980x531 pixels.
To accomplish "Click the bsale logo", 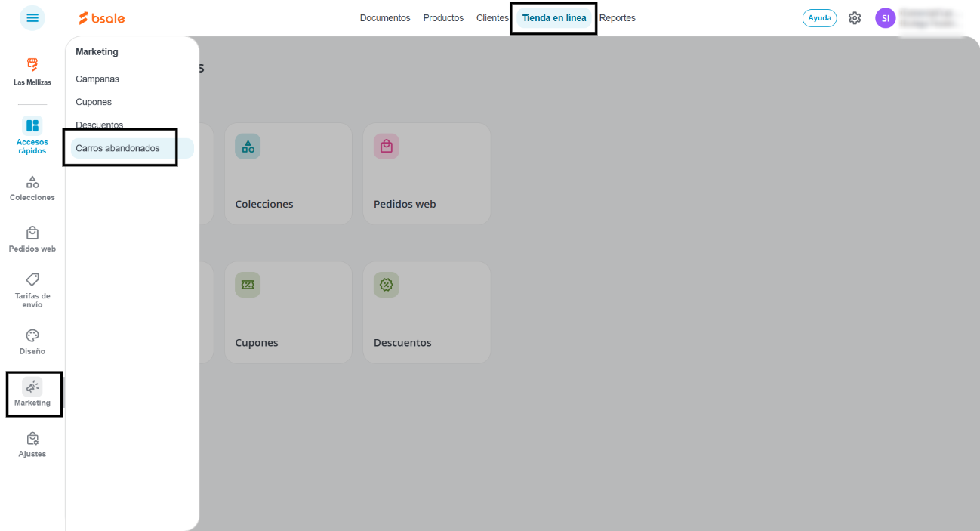I will click(102, 18).
